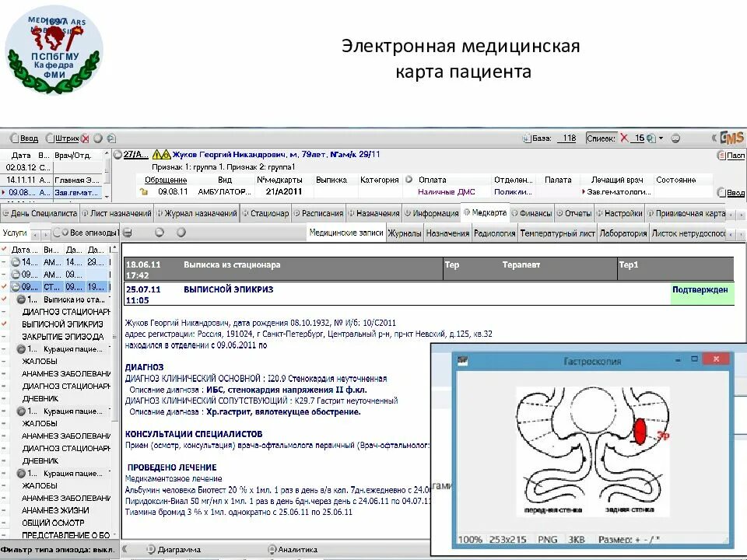Click the Фильтр типа эпизода: выкл. status

point(58,549)
